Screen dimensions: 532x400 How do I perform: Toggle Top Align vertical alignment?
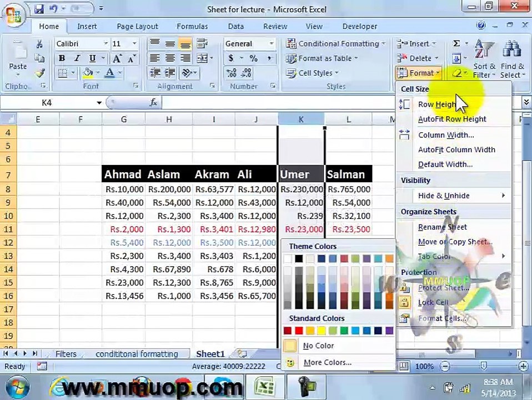(155, 43)
